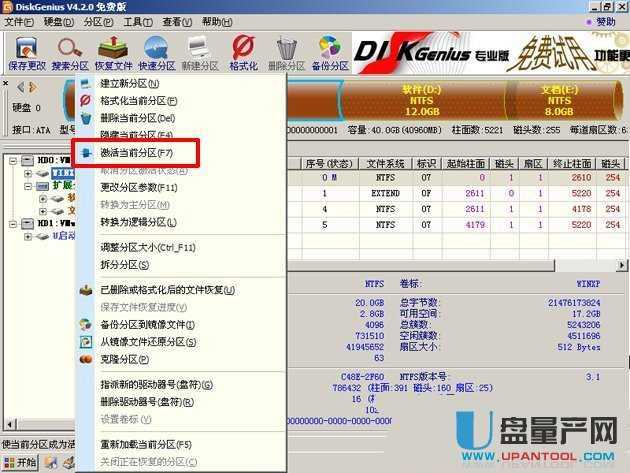Expand the HD1 disk tree node
Image resolution: width=630 pixels, height=473 pixels.
[x=12, y=223]
